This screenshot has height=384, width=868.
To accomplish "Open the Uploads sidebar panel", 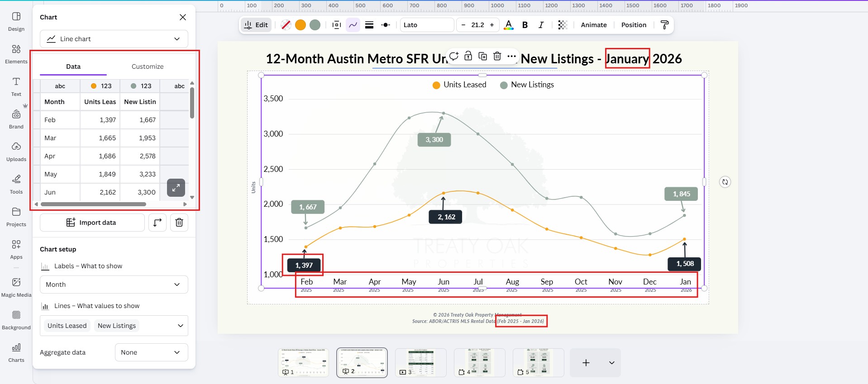I will point(16,152).
